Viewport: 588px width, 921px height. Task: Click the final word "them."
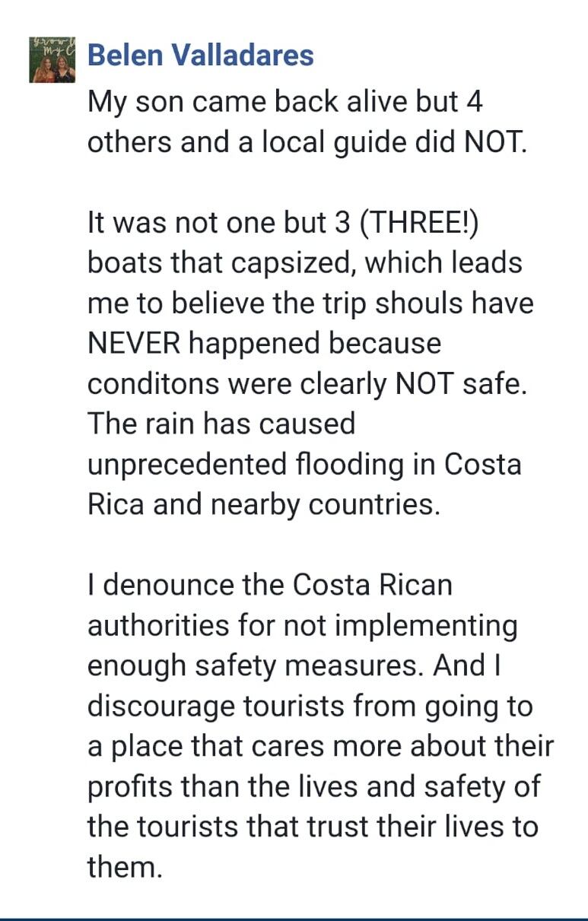coord(125,867)
